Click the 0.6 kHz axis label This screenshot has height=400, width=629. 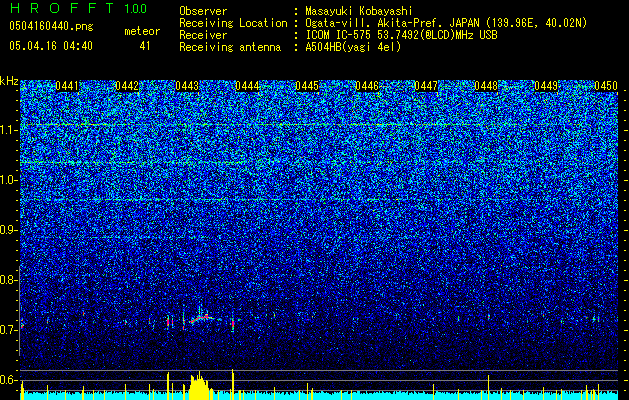[x=8, y=380]
